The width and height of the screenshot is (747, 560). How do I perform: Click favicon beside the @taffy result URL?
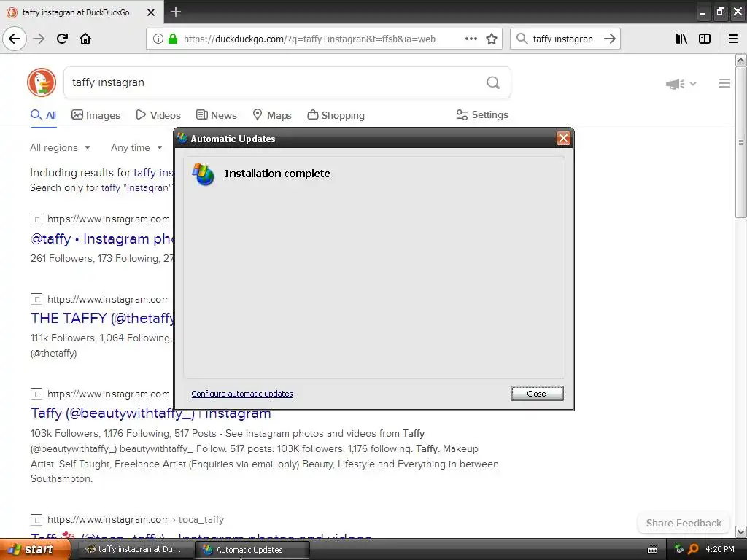[x=36, y=219]
